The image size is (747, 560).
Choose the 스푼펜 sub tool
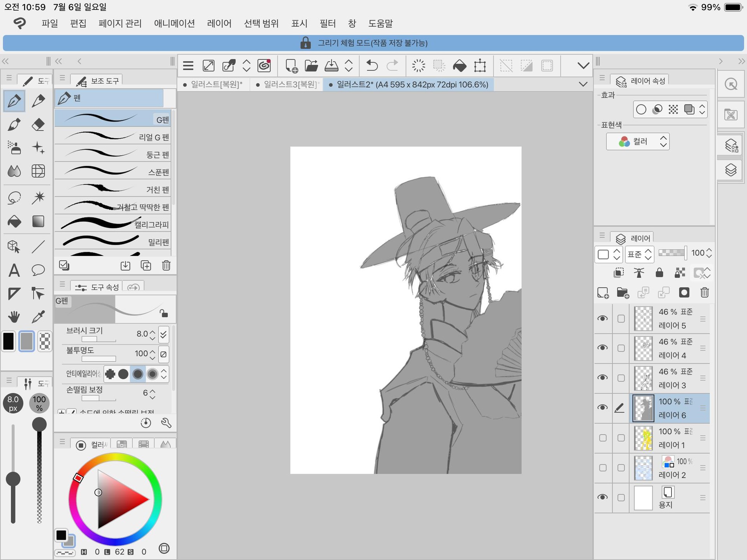pyautogui.click(x=113, y=171)
